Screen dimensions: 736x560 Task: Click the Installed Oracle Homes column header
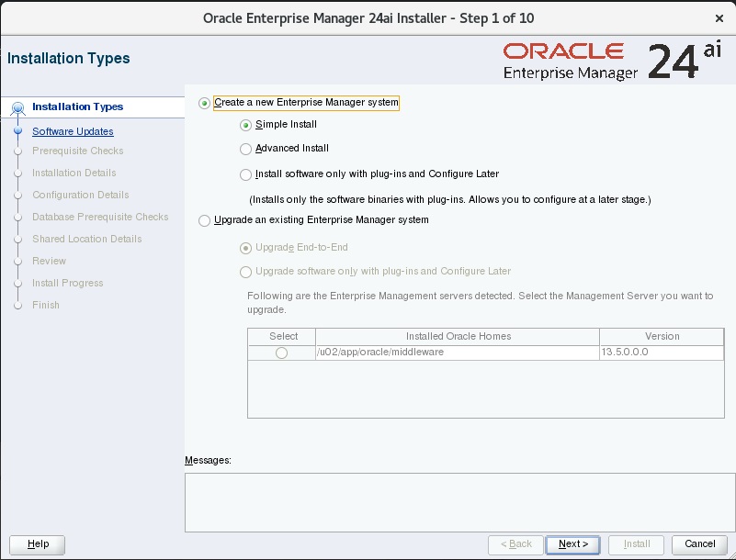coord(458,336)
